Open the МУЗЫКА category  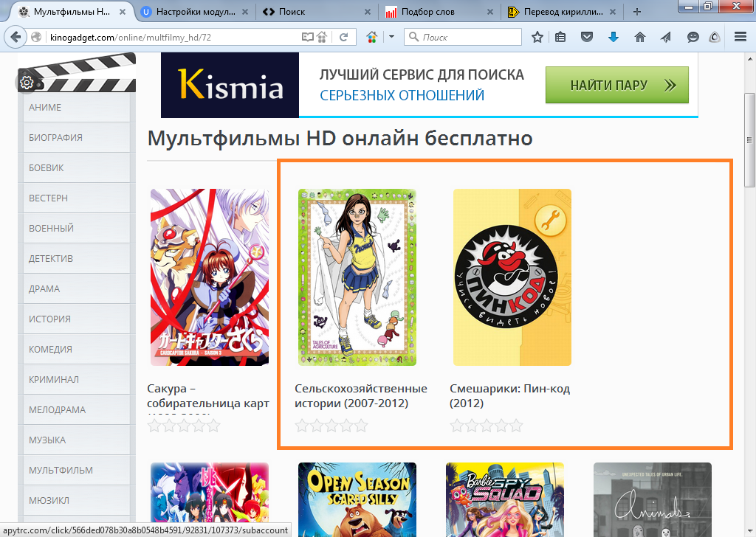(76, 440)
